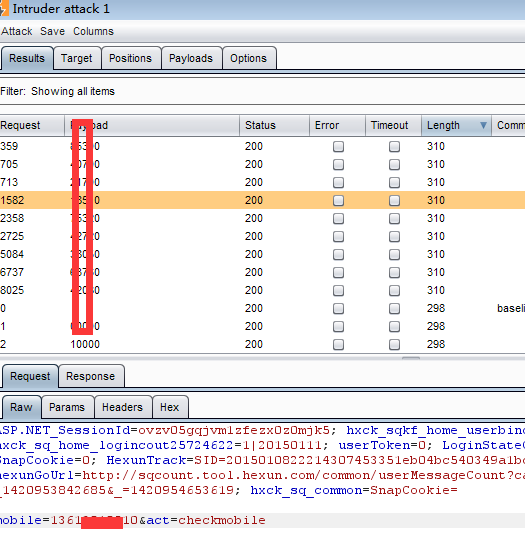Image resolution: width=525 pixels, height=537 pixels.
Task: Switch to the Response tab
Action: [x=91, y=376]
